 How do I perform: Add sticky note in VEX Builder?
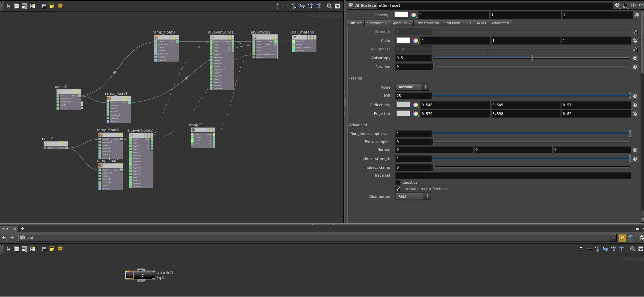(x=52, y=6)
